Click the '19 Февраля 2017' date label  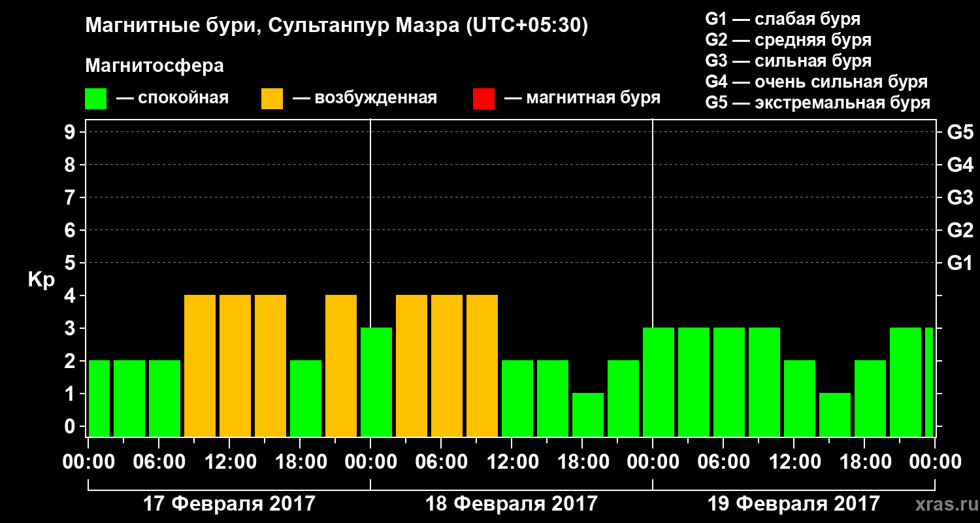click(794, 503)
